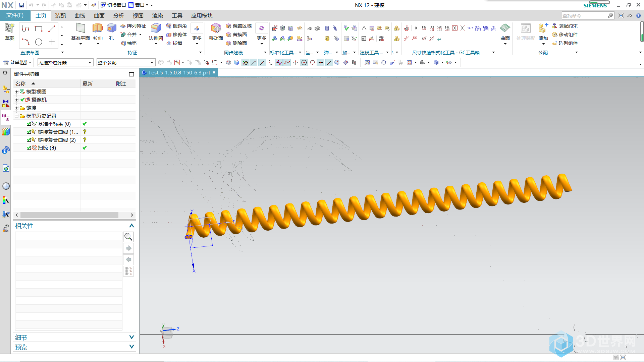Collapse the 模型历史记录 node

click(x=16, y=116)
